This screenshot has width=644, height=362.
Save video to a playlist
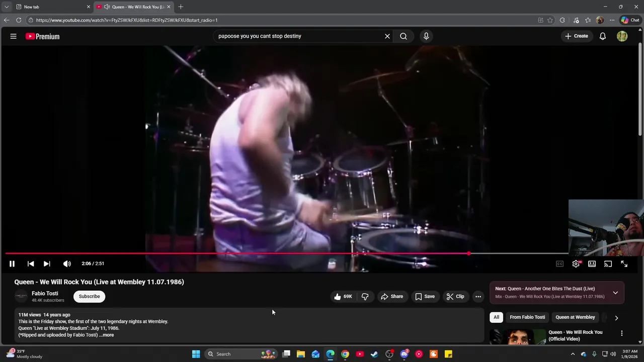[x=425, y=297]
